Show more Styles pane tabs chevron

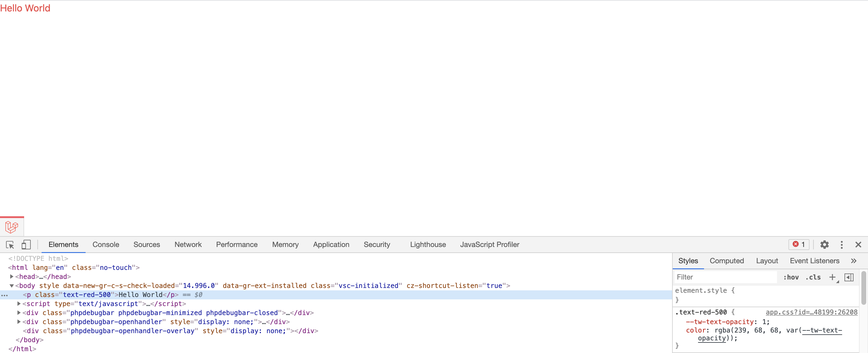coord(854,261)
